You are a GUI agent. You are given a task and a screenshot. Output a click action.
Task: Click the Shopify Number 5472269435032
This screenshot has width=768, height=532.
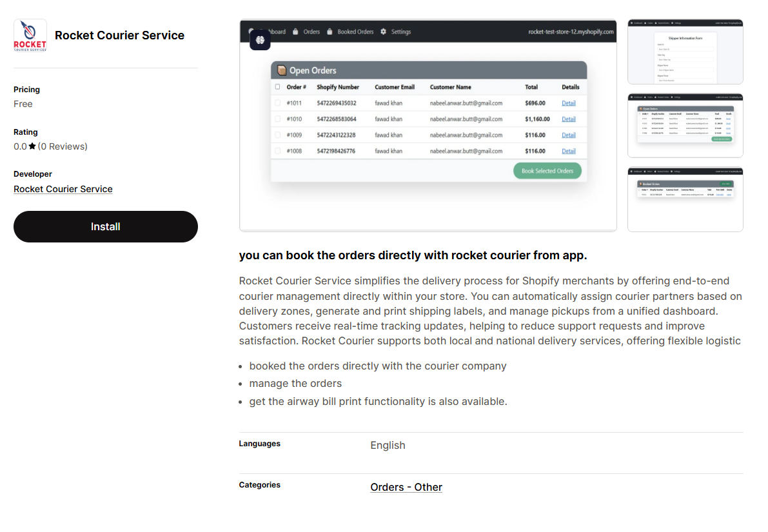(x=337, y=103)
